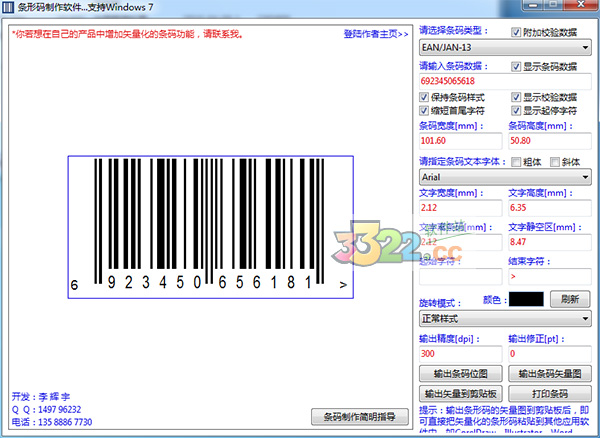The image size is (600, 438).
Task: Open the 正常样式 rotation mode dropdown
Action: click(505, 318)
